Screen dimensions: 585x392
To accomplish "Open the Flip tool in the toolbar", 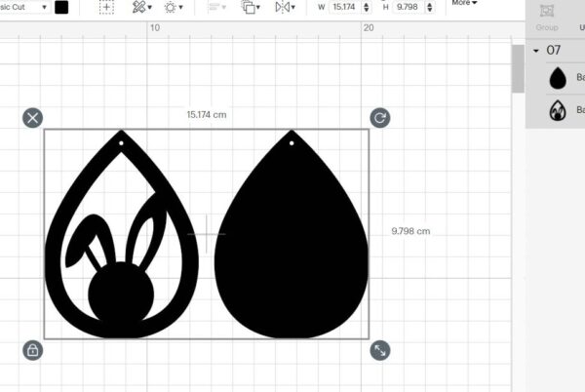I will tap(286, 7).
